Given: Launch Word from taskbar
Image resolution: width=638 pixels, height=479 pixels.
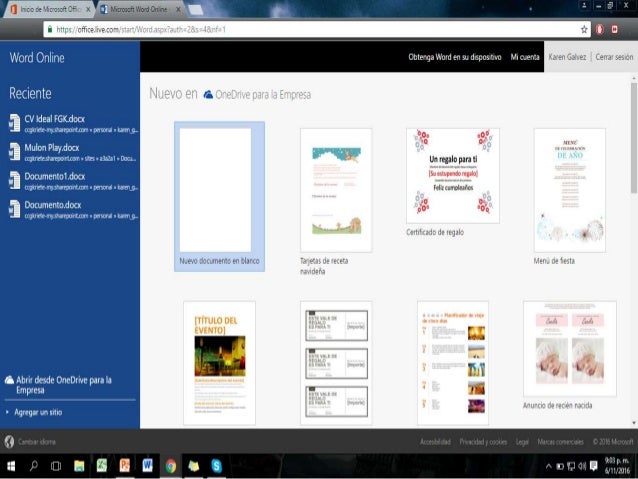Looking at the screenshot, I should 147,466.
